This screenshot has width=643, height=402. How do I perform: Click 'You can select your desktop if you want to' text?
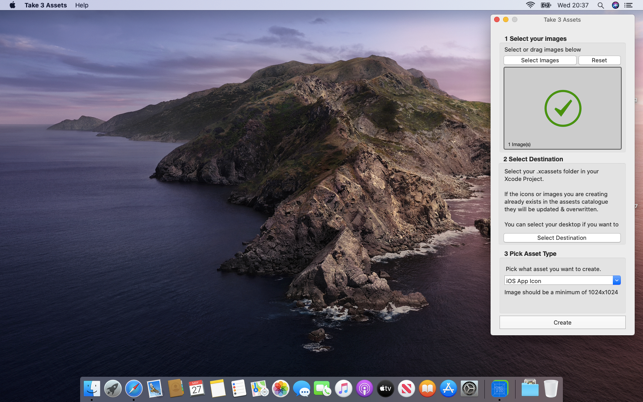(561, 224)
